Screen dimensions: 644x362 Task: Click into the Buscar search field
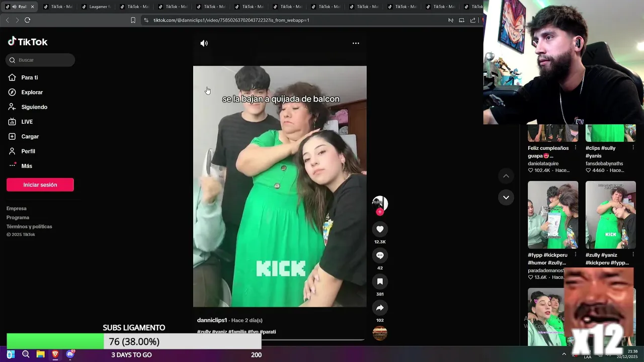tap(40, 60)
